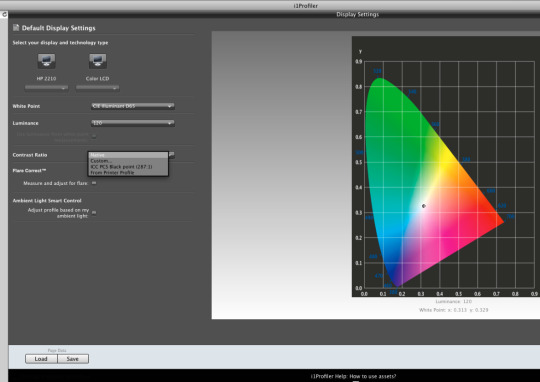The image size is (540, 382).
Task: Choose Custom... in Contrast Ratio list
Action: [128, 161]
